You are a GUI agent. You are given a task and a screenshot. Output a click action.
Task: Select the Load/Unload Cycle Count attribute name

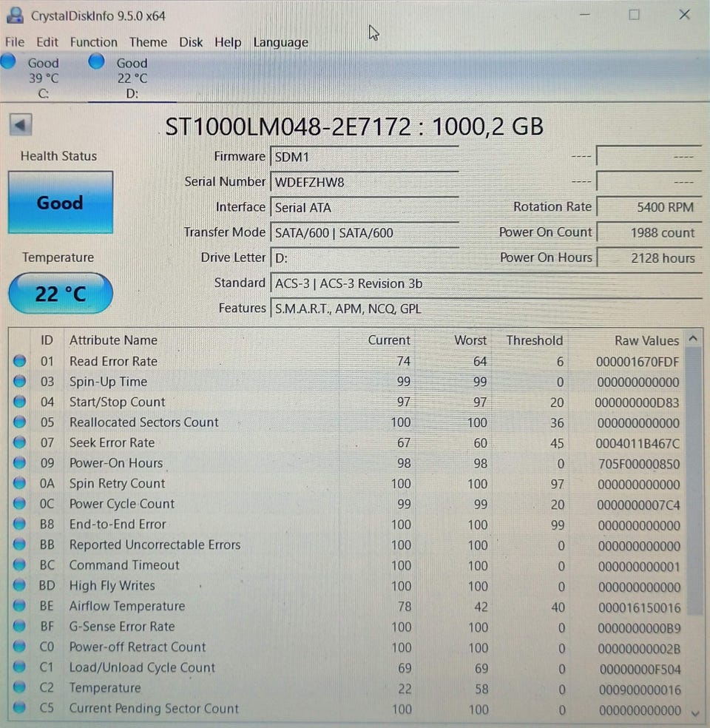pos(142,667)
